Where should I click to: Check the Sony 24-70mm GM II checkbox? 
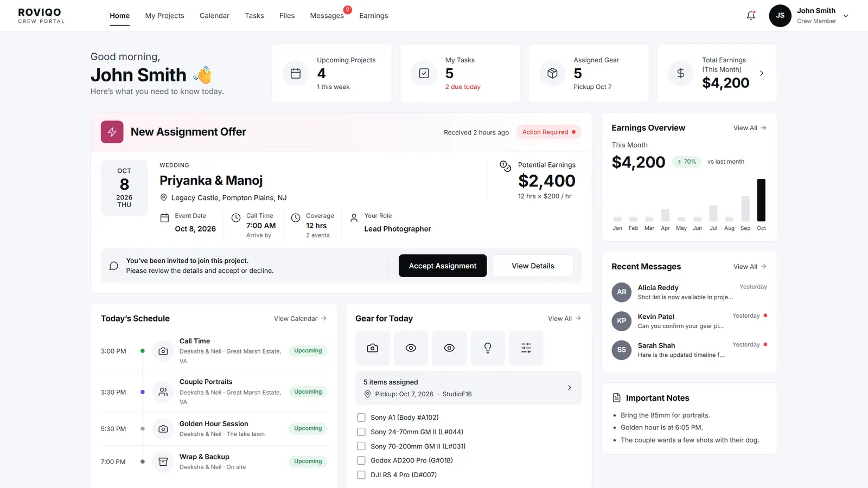[361, 432]
